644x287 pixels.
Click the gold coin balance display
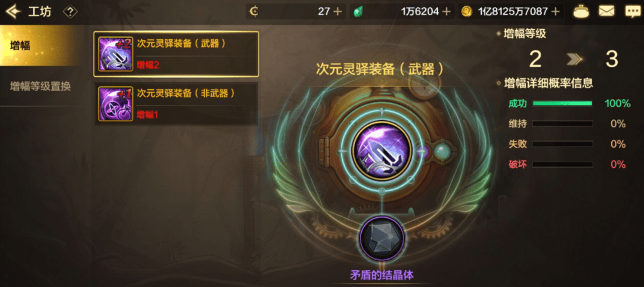point(511,11)
